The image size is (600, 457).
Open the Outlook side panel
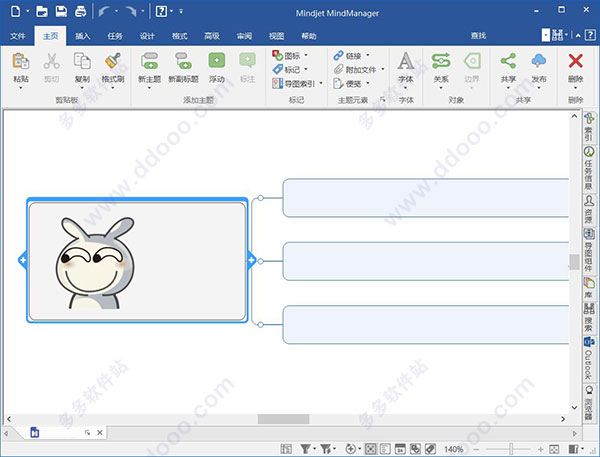pyautogui.click(x=589, y=359)
